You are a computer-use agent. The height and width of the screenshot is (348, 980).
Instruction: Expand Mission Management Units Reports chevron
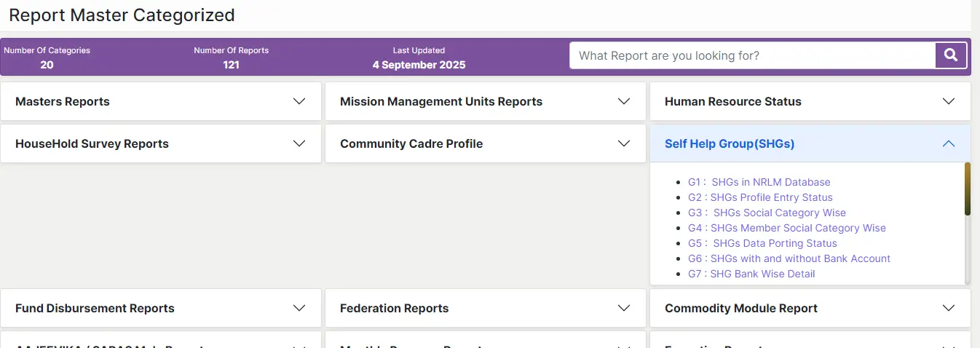(624, 101)
